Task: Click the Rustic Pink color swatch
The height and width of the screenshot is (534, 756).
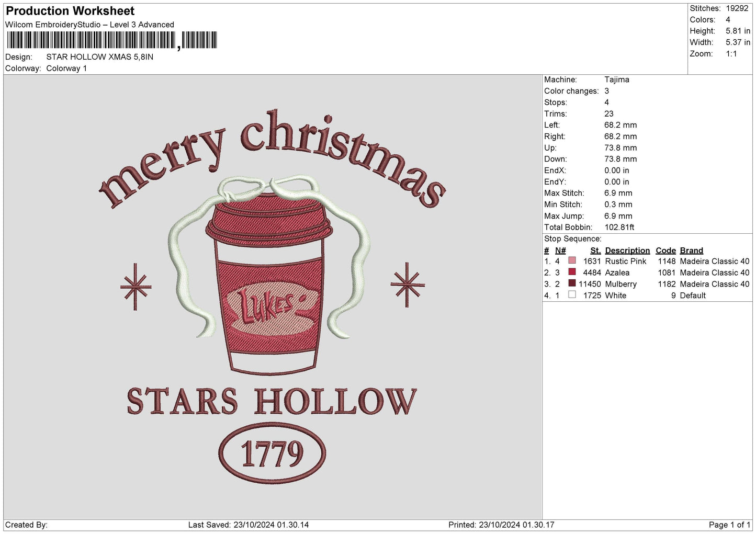Action: point(572,261)
